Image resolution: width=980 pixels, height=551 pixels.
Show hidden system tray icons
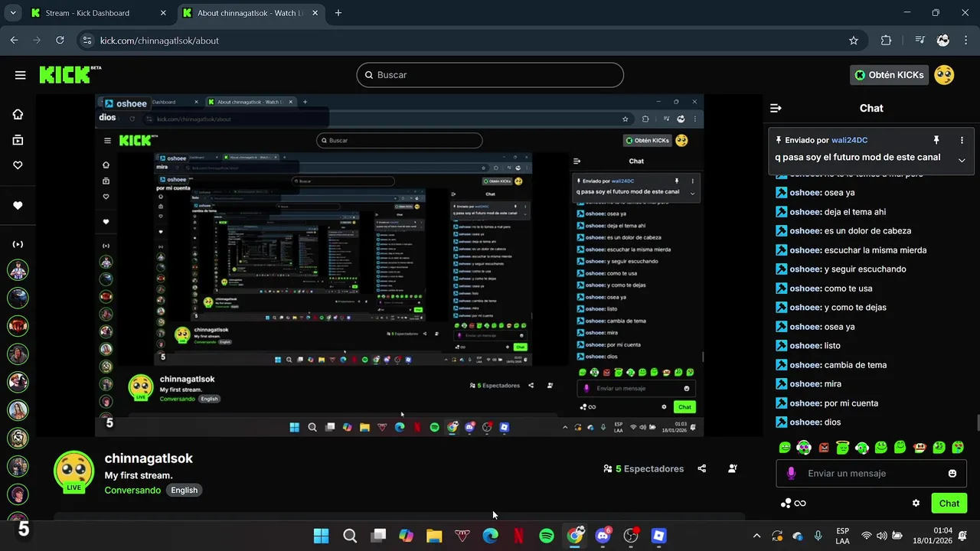coord(756,536)
